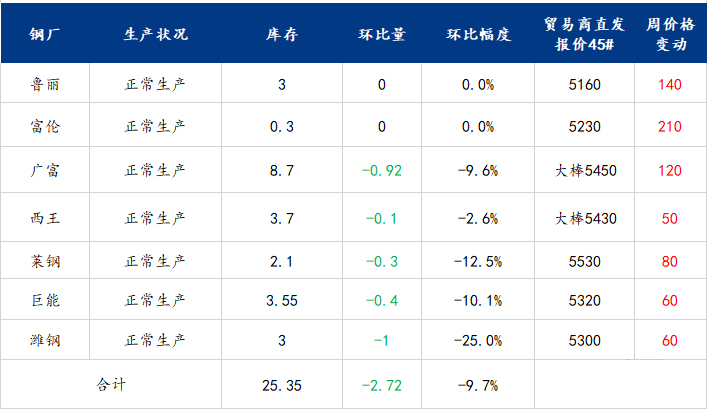
Task: Select the 广富 inventory value 8.7
Action: coord(282,170)
